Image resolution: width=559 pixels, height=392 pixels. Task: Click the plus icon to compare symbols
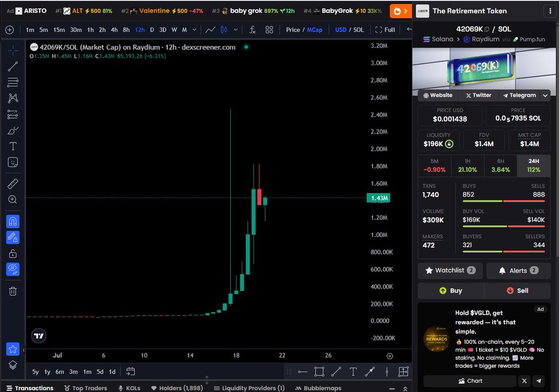pos(10,30)
